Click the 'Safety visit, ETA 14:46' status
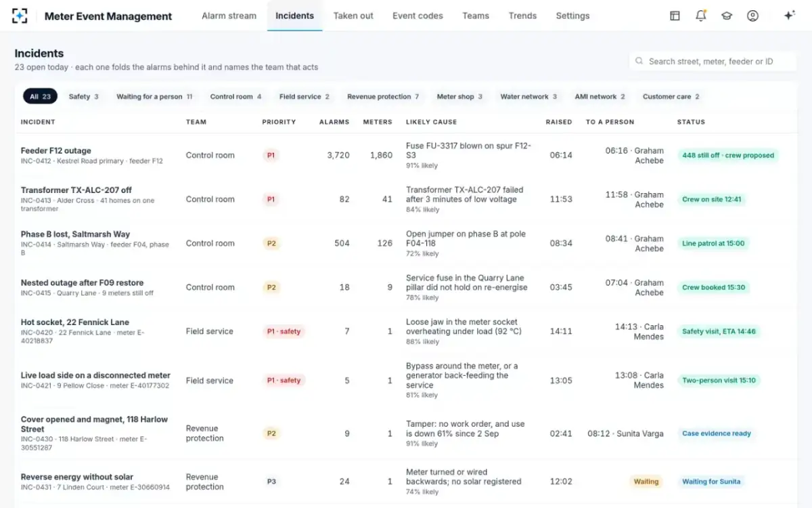Screen dimensions: 812x508 [x=719, y=331]
